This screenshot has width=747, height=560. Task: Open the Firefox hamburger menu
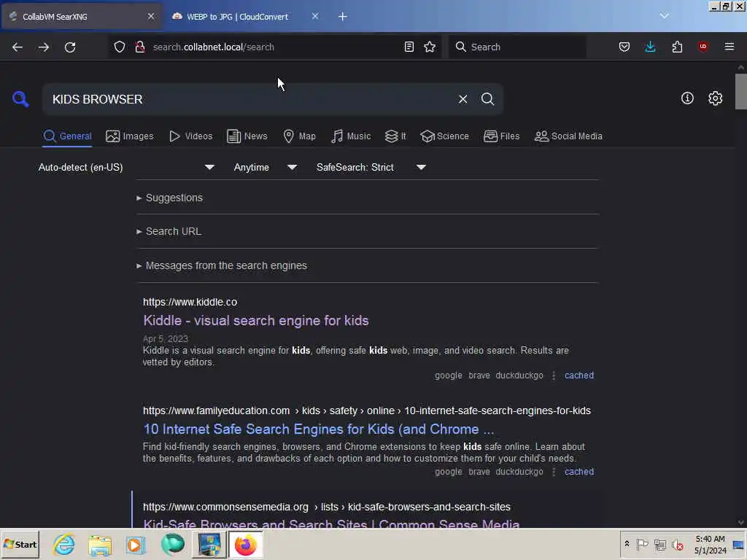(729, 47)
